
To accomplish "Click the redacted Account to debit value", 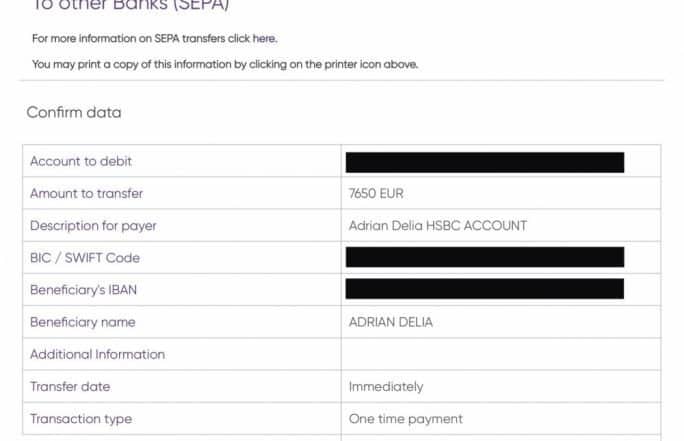I will click(x=484, y=162).
